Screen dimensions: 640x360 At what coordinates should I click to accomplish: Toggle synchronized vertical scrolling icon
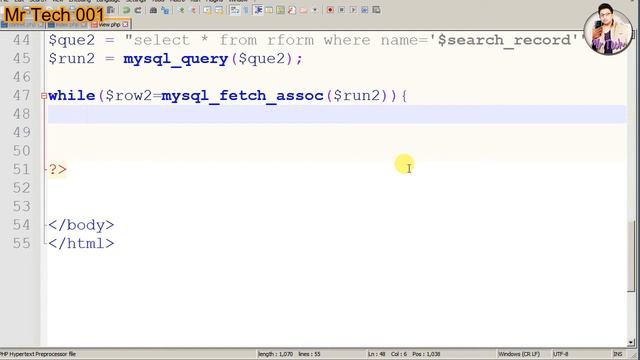click(x=208, y=10)
